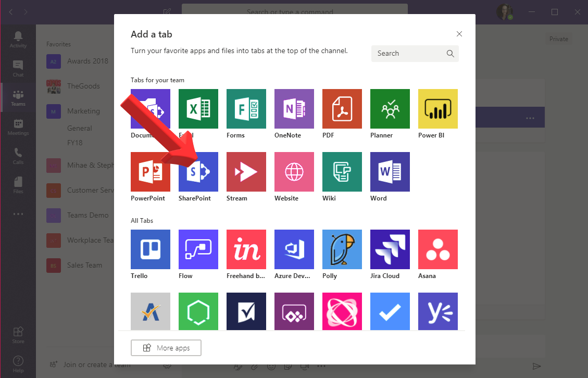The image size is (588, 378).
Task: Open the Awards 2018 team
Action: [x=87, y=61]
